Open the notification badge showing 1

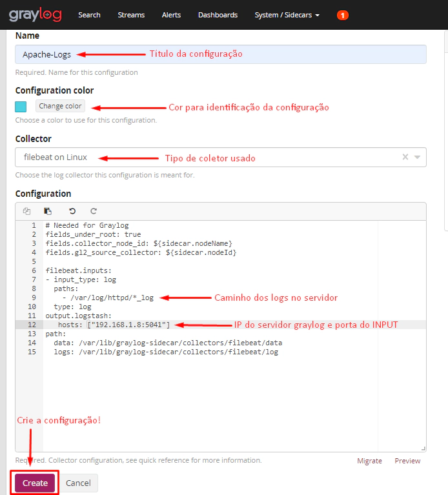pos(342,15)
